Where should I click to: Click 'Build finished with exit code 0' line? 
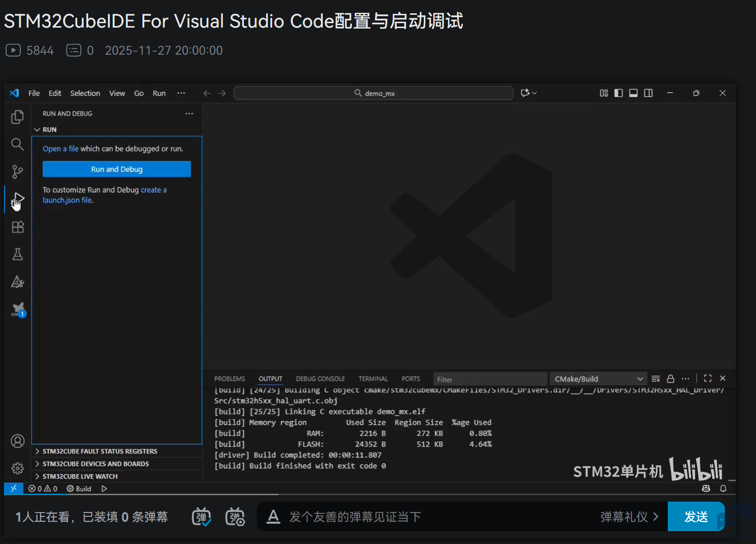point(300,466)
